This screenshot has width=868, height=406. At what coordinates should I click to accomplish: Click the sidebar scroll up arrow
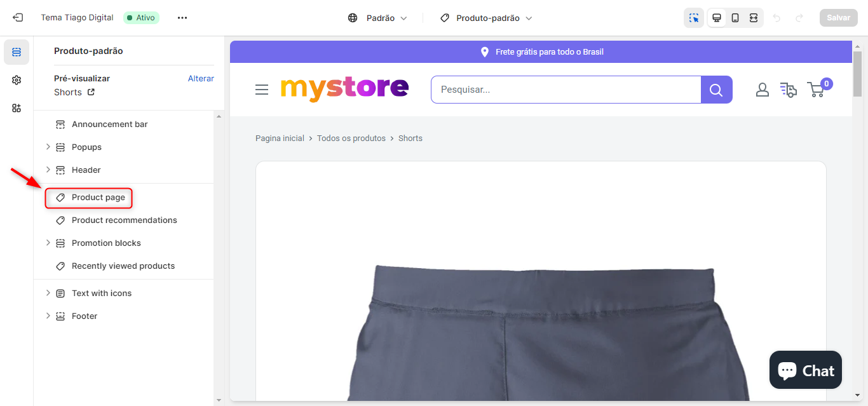[219, 116]
